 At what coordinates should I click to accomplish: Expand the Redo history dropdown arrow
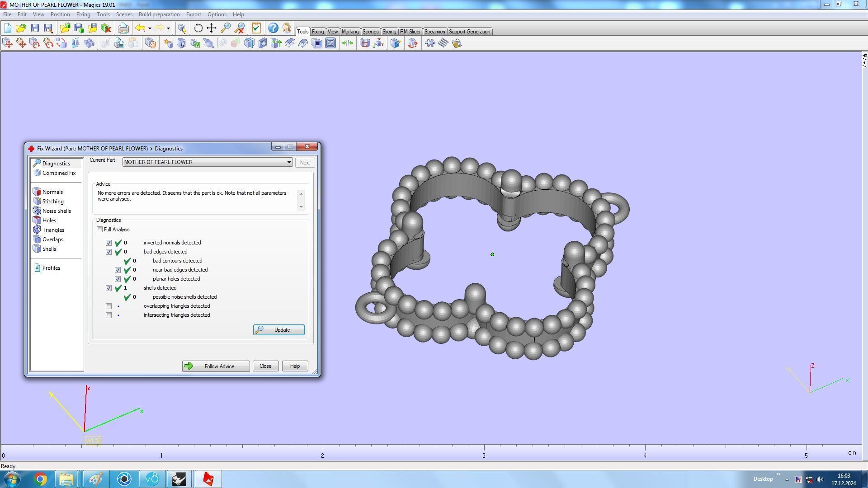pyautogui.click(x=168, y=28)
